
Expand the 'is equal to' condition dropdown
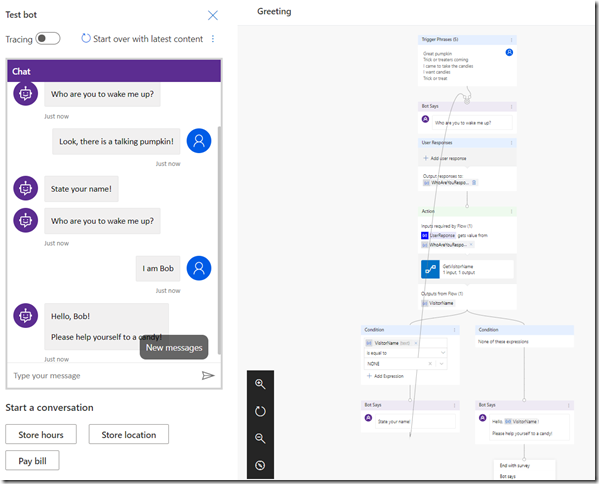click(443, 353)
